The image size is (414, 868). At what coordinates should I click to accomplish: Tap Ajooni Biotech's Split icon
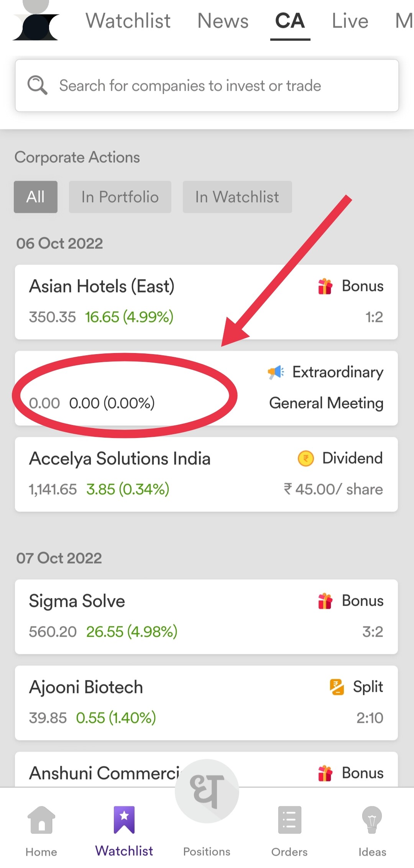coord(337,687)
